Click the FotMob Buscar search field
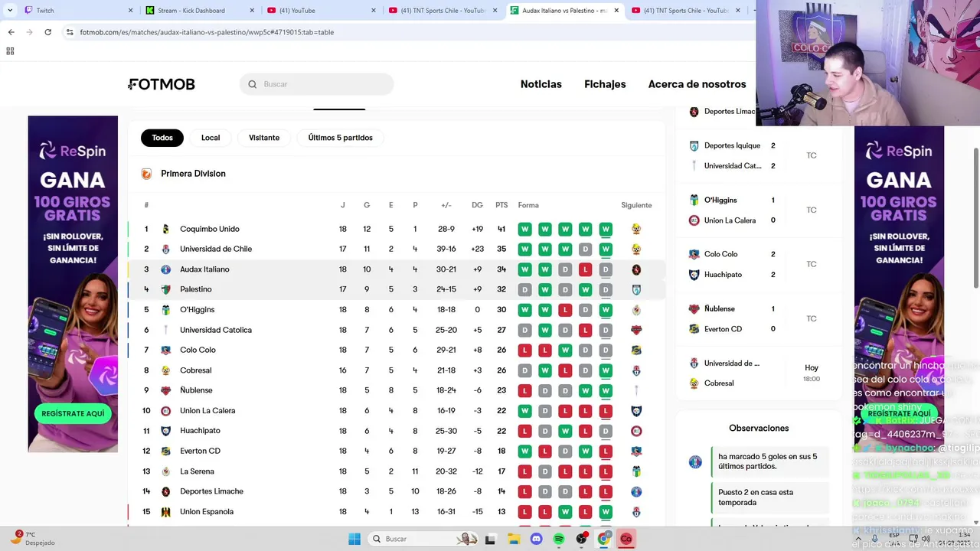980x551 pixels. pos(317,84)
